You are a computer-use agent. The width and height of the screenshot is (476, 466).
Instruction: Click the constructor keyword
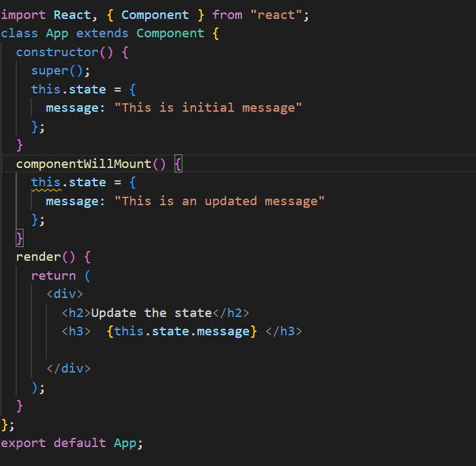click(x=57, y=52)
